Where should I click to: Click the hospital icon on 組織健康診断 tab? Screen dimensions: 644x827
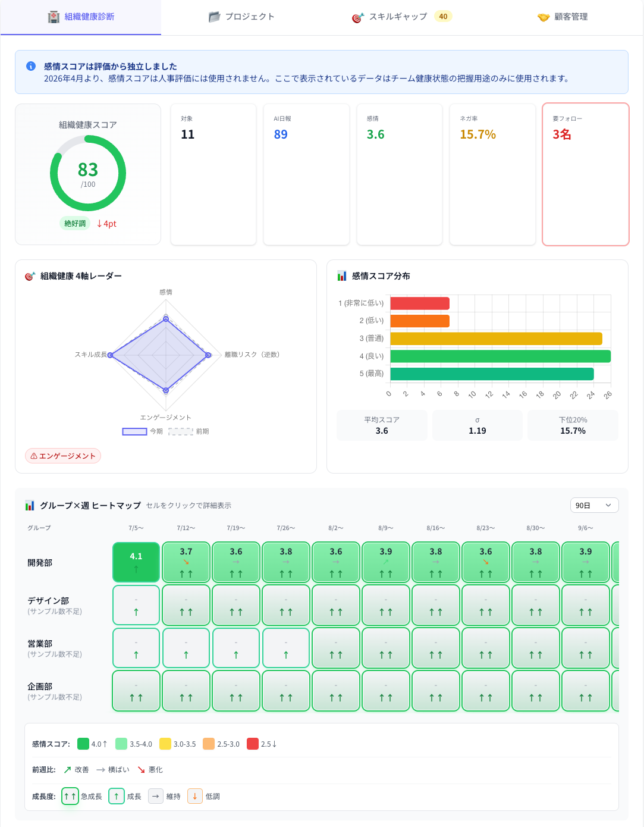(x=54, y=17)
